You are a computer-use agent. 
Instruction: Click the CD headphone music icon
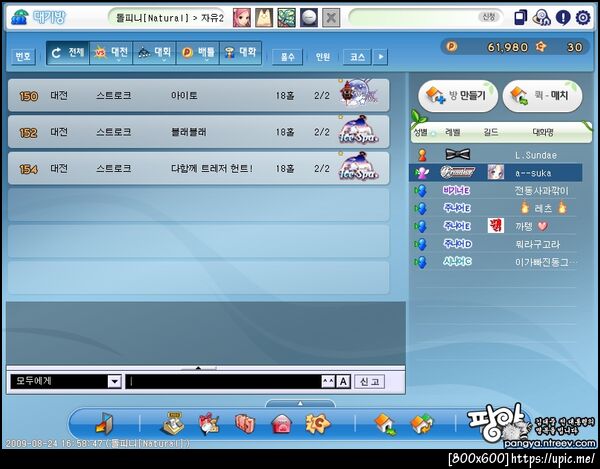[x=541, y=18]
